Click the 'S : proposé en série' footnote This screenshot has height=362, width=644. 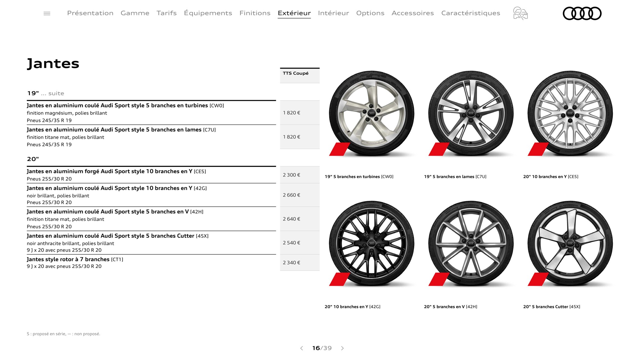(x=63, y=334)
